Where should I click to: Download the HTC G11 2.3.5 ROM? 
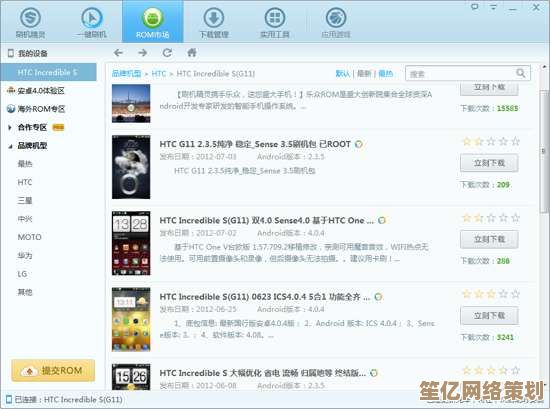coord(489,163)
